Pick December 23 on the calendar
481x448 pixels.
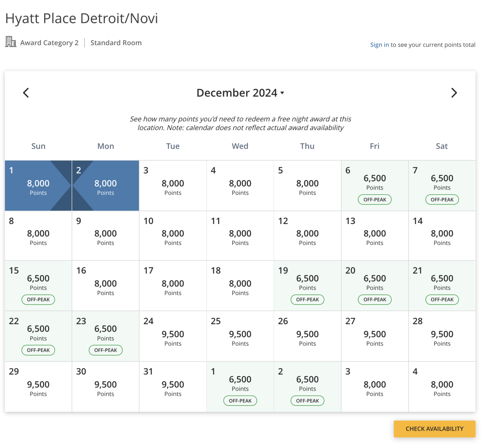[106, 336]
